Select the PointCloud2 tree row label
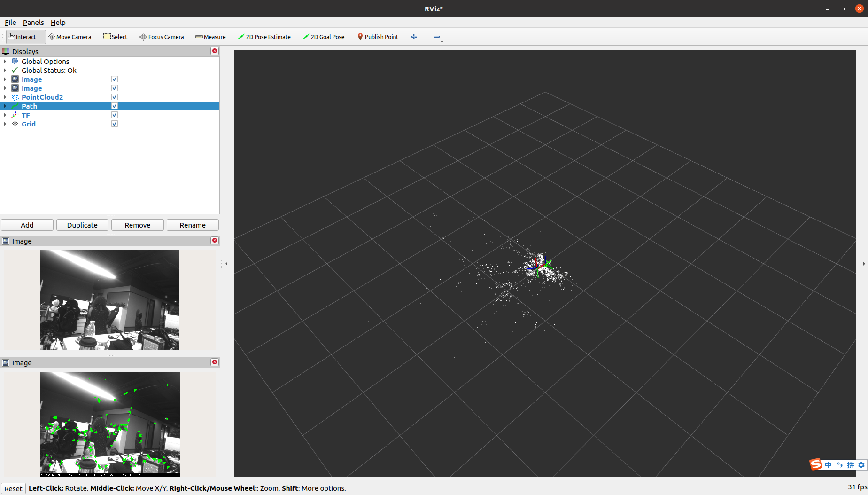This screenshot has height=495, width=868. 42,97
